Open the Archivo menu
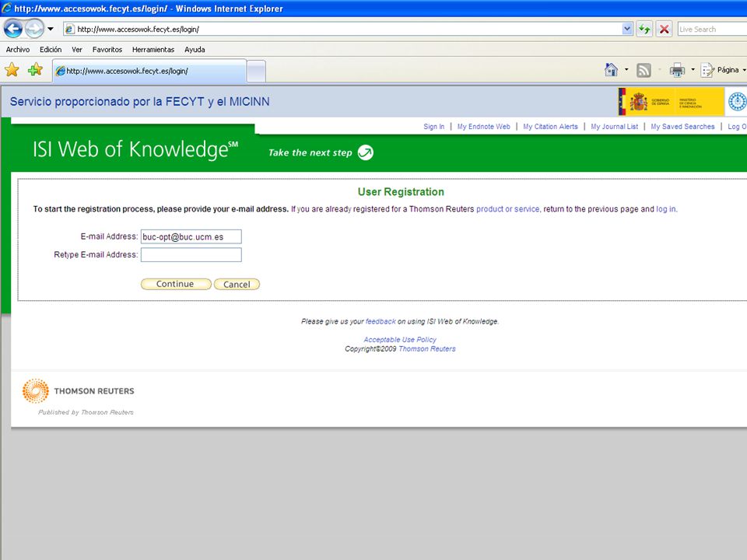Viewport: 747px width, 560px height. [18, 50]
